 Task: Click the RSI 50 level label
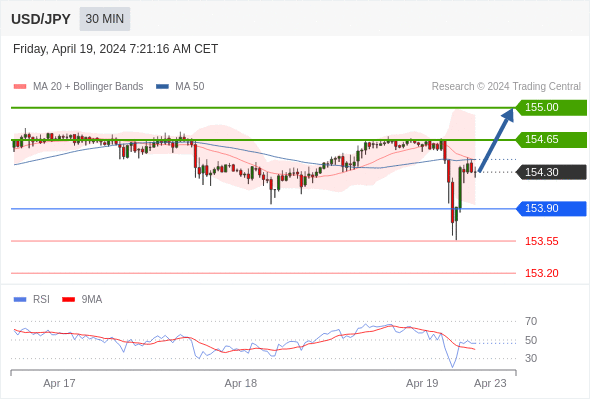(x=531, y=341)
